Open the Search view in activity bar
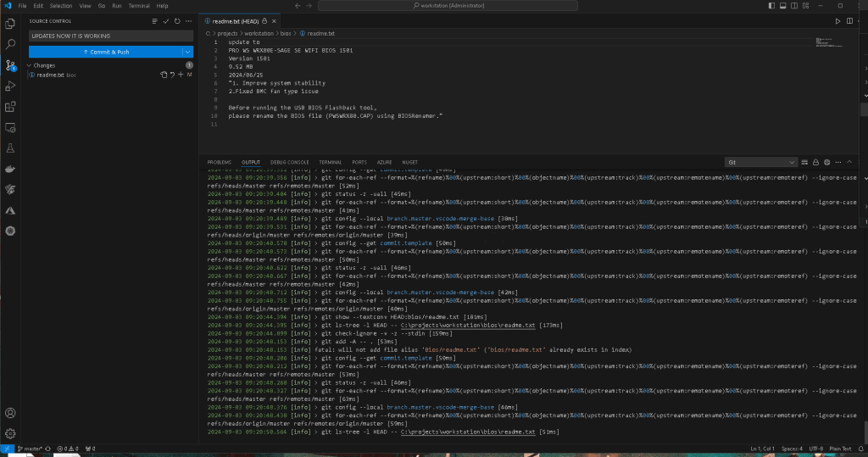Image resolution: width=868 pixels, height=457 pixels. pos(10,44)
